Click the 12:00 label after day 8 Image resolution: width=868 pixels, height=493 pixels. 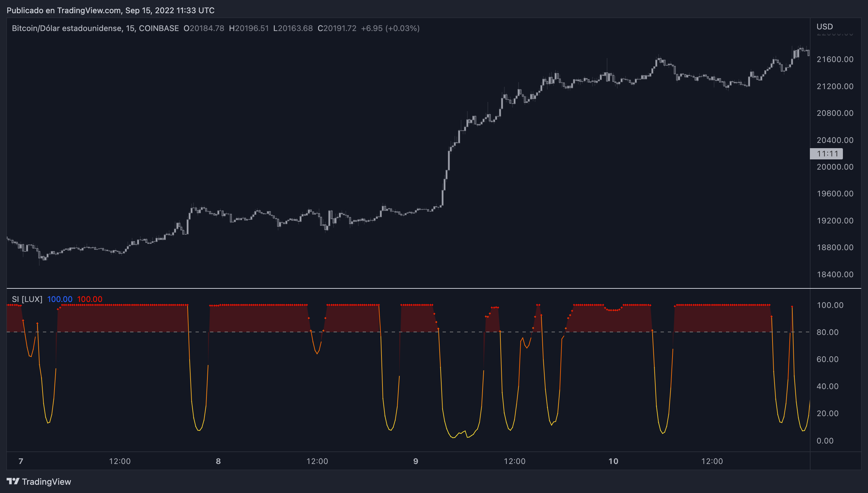(x=317, y=461)
